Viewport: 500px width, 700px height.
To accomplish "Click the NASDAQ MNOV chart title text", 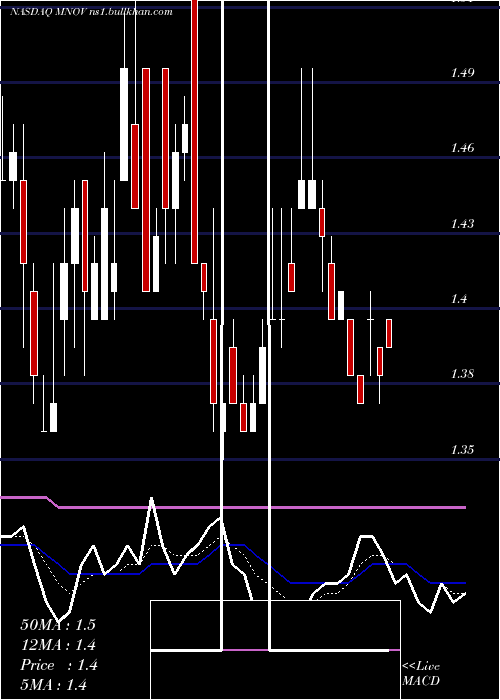I will (x=91, y=12).
